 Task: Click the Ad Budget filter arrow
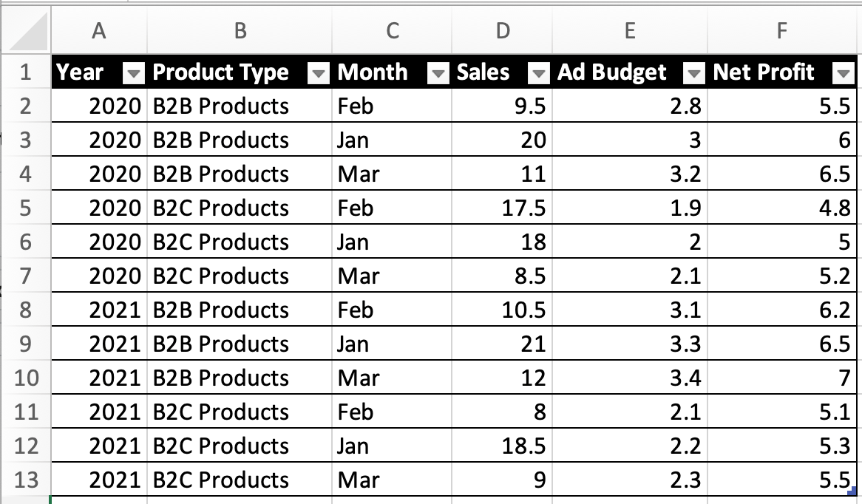pyautogui.click(x=694, y=73)
